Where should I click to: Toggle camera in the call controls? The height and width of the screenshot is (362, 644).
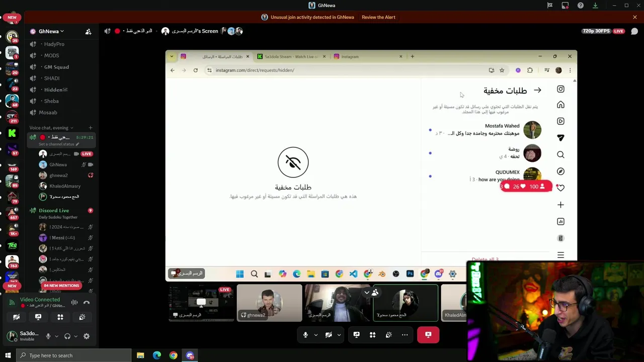(329, 335)
